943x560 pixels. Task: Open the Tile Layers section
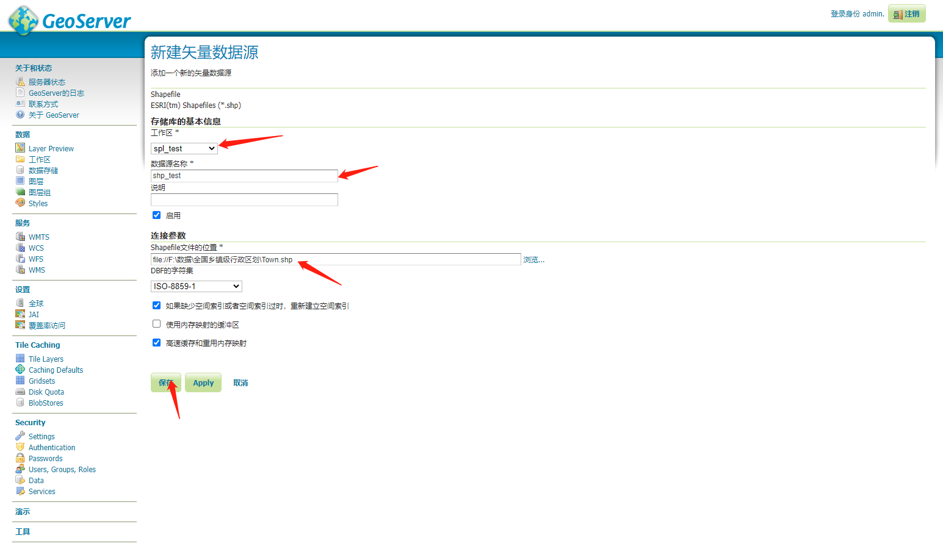(45, 358)
